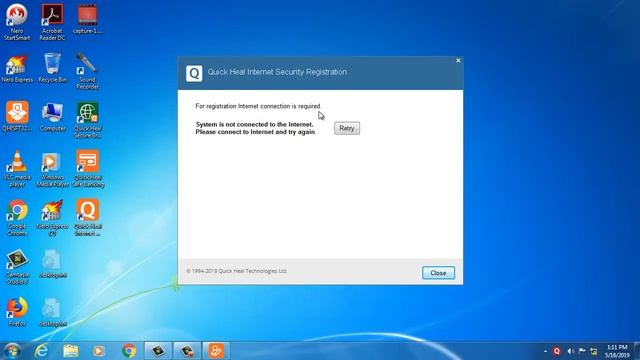Click the Show desktop strip at the taskbar end
This screenshot has height=360, width=640.
[x=637, y=351]
